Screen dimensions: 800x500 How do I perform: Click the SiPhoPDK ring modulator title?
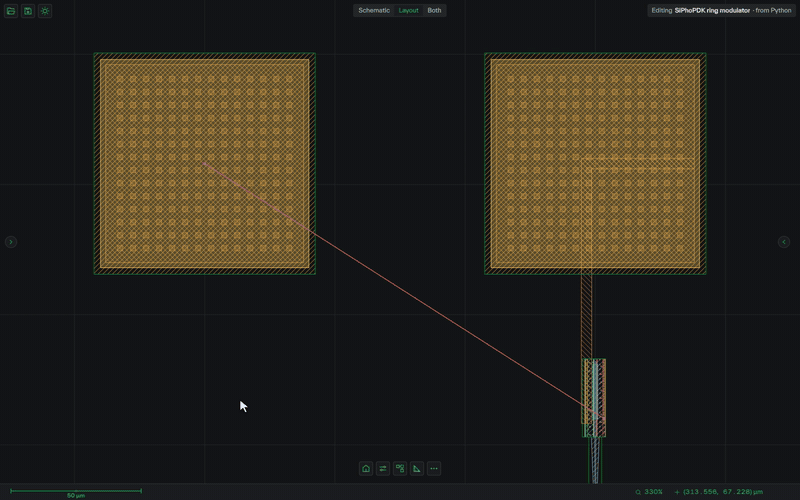coord(712,10)
